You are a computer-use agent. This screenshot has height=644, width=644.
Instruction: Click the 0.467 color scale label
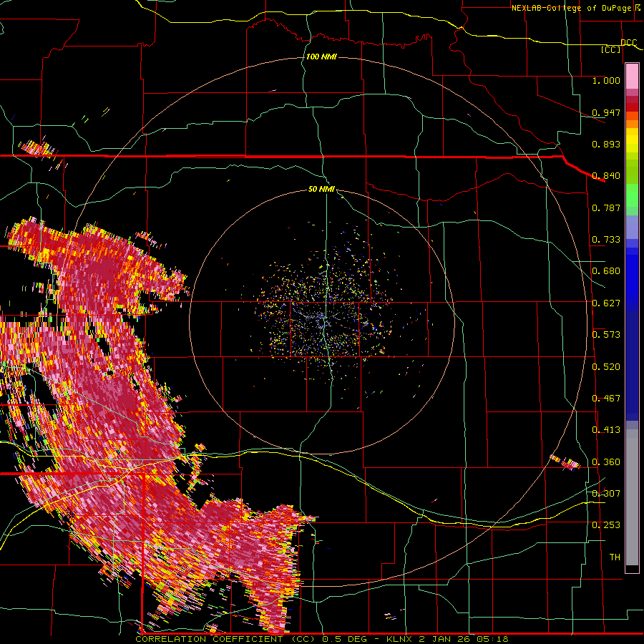[x=606, y=399]
